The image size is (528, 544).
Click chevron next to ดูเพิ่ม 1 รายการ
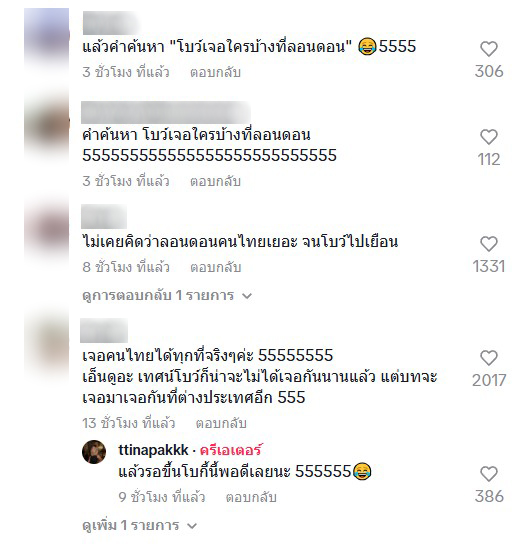pos(192,526)
